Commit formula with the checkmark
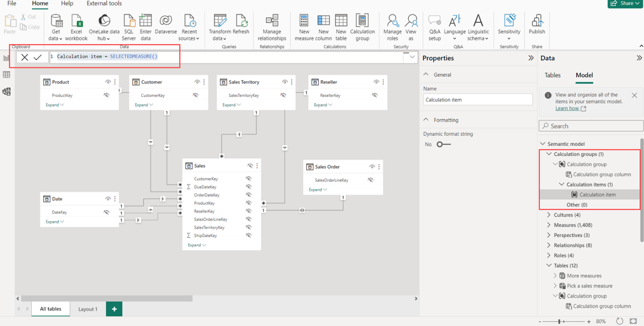This screenshot has height=326, width=644. (38, 57)
